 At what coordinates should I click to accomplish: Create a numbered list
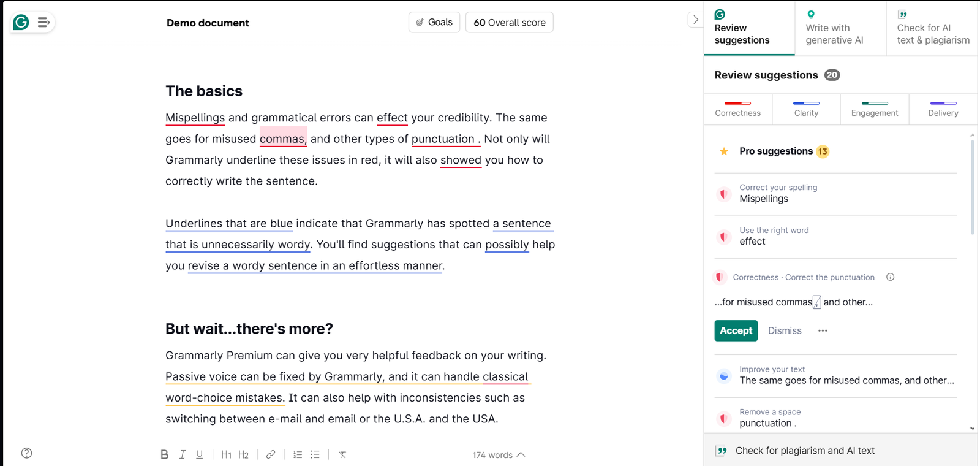click(298, 454)
